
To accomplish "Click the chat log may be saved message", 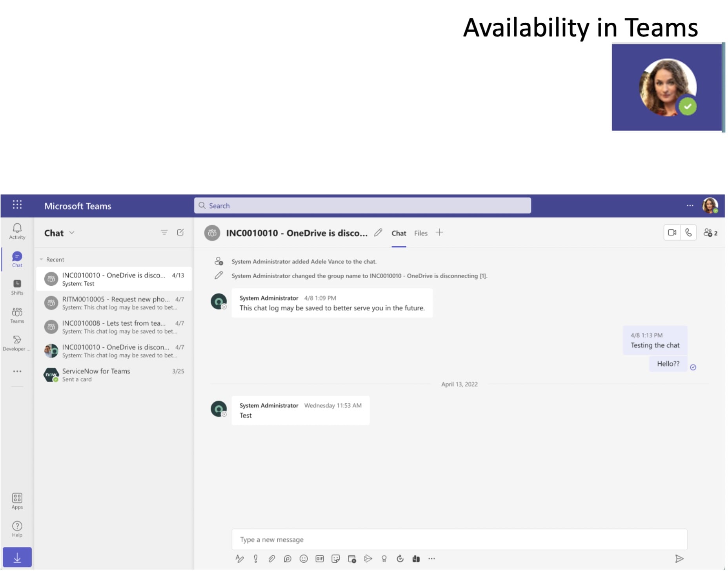I will click(x=332, y=303).
